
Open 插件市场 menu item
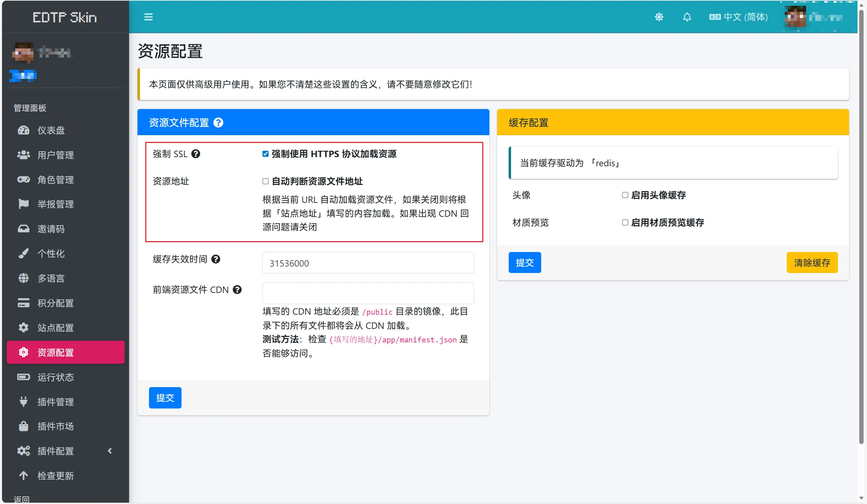[56, 426]
